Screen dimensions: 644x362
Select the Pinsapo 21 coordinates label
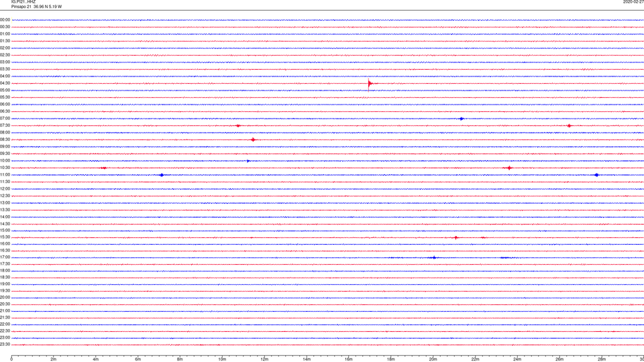click(36, 7)
